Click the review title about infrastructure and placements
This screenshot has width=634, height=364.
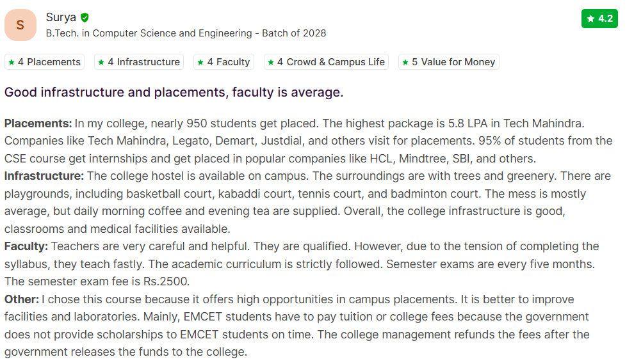[174, 92]
